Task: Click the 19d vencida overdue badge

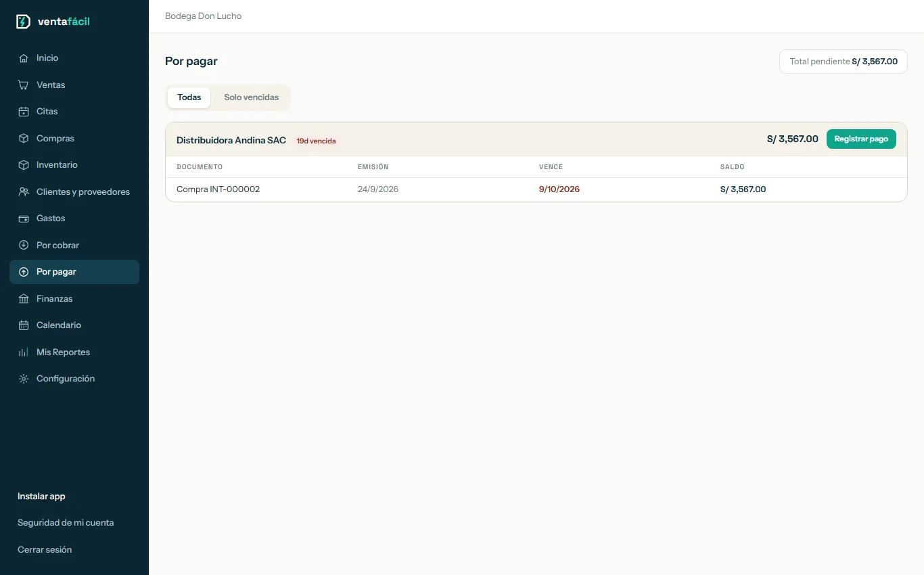Action: tap(316, 141)
